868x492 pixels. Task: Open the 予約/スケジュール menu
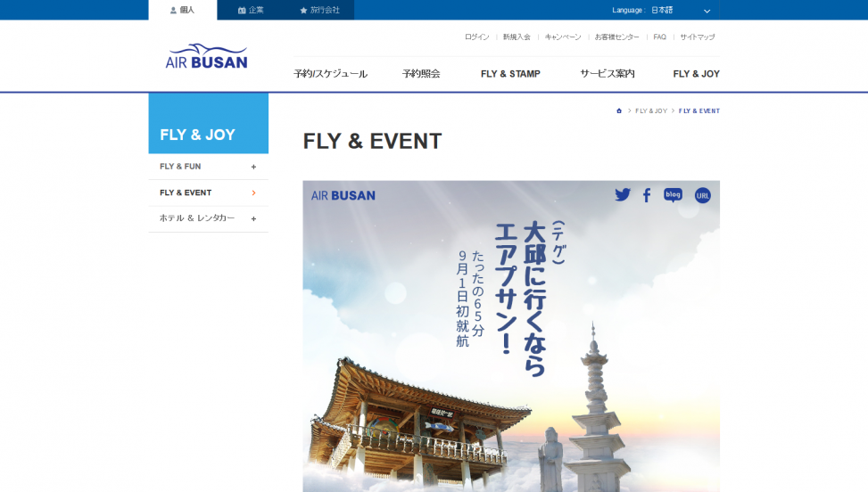click(330, 73)
